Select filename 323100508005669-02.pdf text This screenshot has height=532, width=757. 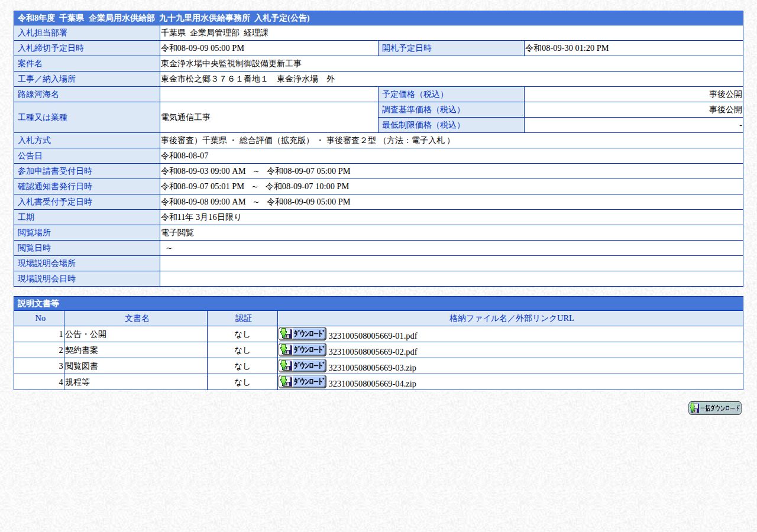[373, 352]
